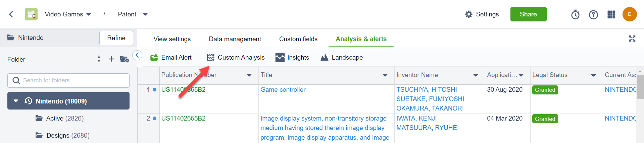Click the back arrow icon
The height and width of the screenshot is (143, 644).
click(11, 14)
